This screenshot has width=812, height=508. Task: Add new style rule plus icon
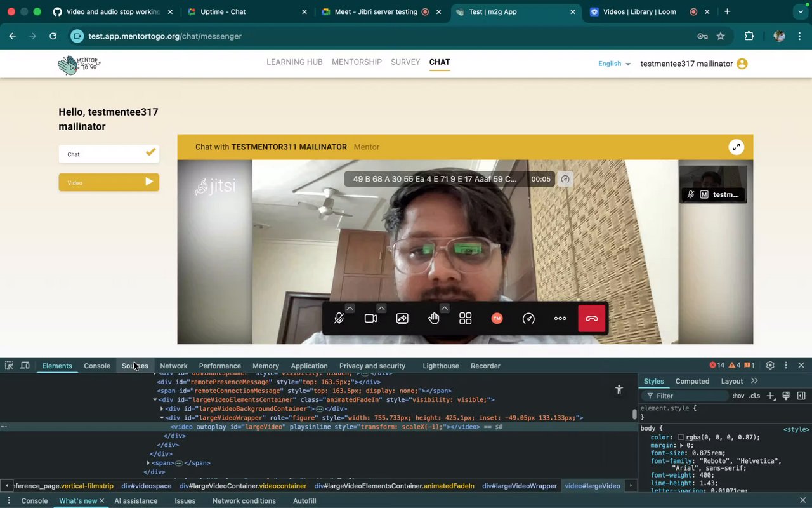click(771, 396)
